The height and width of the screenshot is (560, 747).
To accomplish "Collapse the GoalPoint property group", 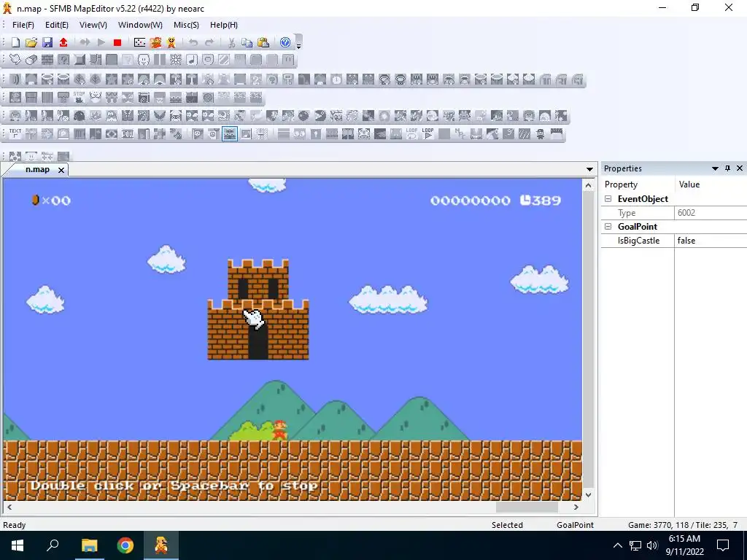I will pyautogui.click(x=608, y=227).
